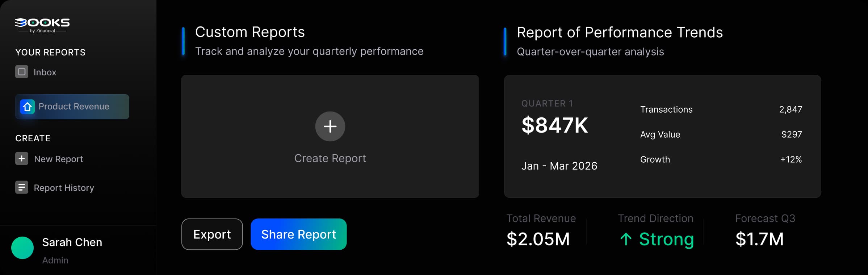Click the green upward trend arrow
Viewport: 868px width, 275px height.
(626, 239)
